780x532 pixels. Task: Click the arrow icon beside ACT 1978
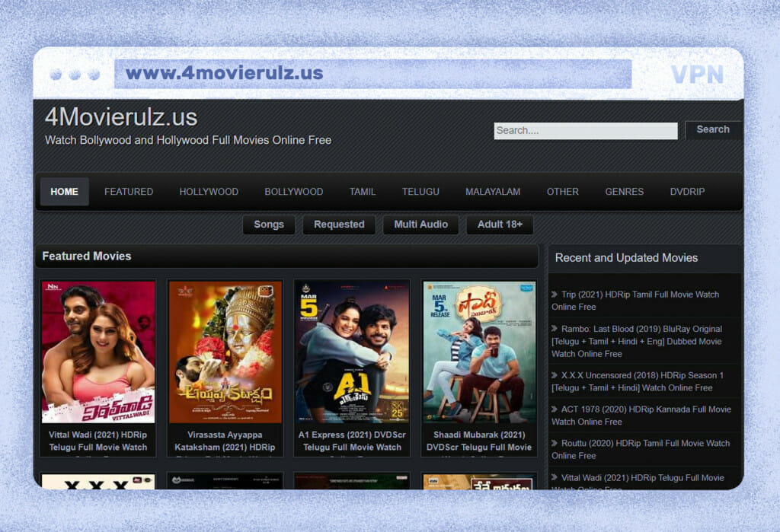555,409
